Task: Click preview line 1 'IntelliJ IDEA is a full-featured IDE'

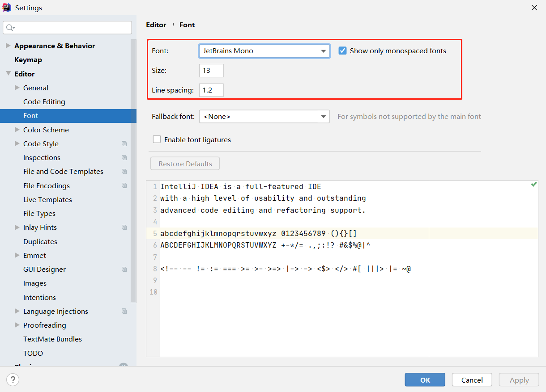Action: pos(241,186)
